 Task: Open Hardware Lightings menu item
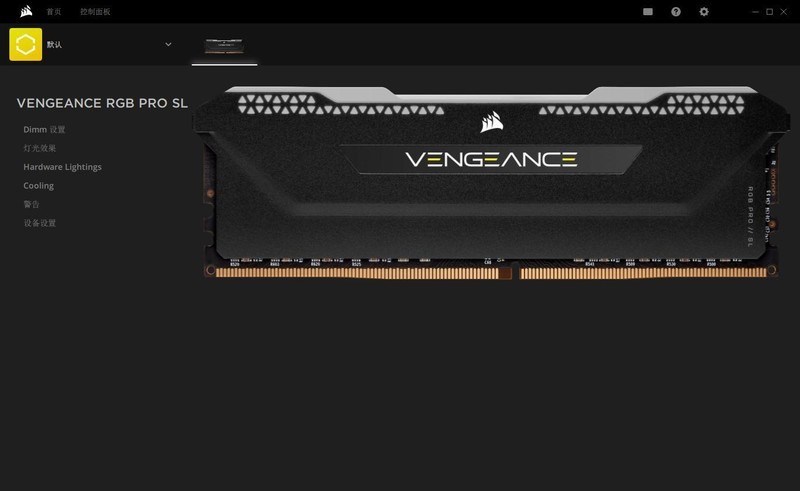coord(62,167)
